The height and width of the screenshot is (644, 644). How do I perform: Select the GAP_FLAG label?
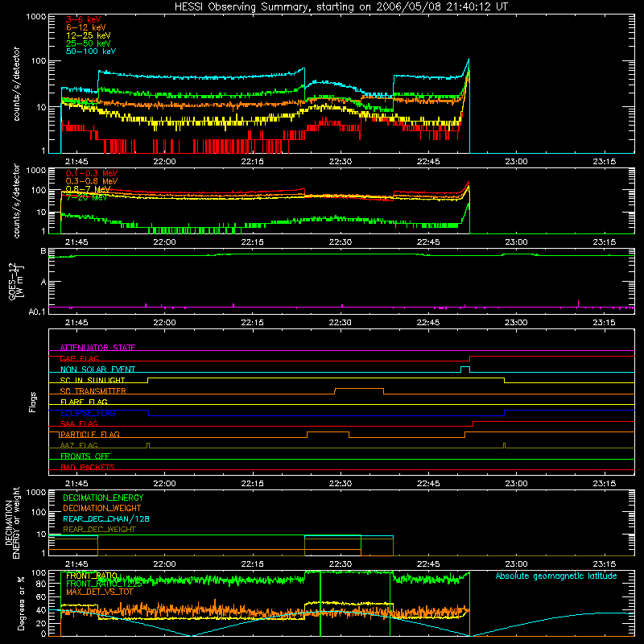pos(79,358)
